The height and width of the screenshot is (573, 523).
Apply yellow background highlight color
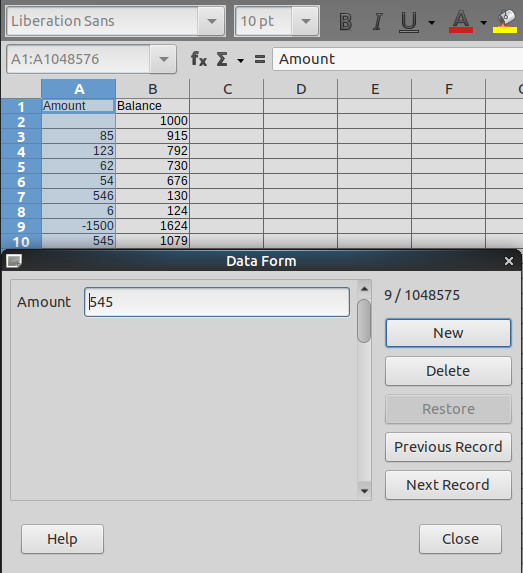pyautogui.click(x=505, y=22)
